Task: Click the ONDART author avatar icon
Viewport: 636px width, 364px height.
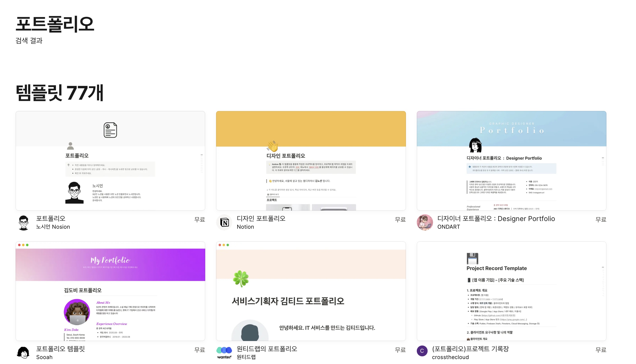Action: [x=425, y=223]
